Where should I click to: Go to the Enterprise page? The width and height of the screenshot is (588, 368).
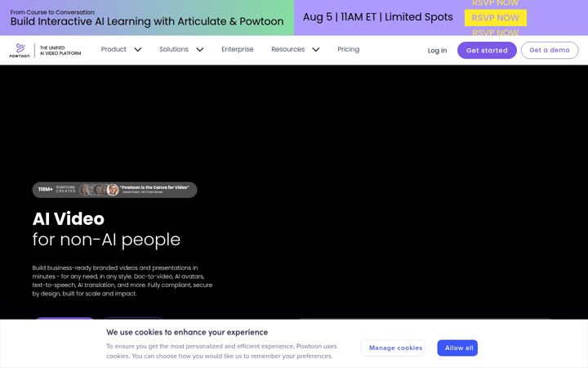(238, 49)
